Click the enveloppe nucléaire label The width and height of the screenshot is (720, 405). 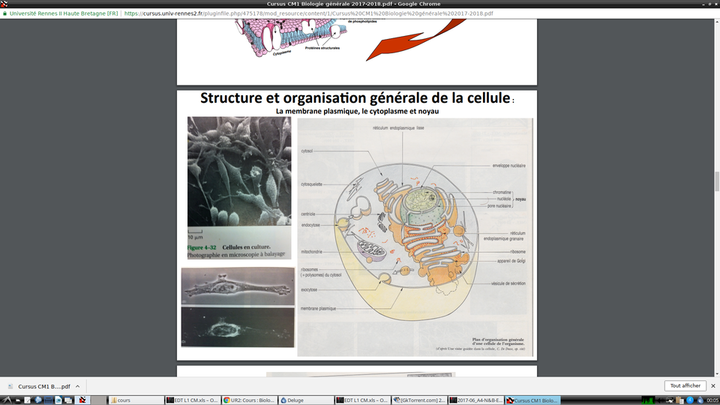[x=509, y=165]
